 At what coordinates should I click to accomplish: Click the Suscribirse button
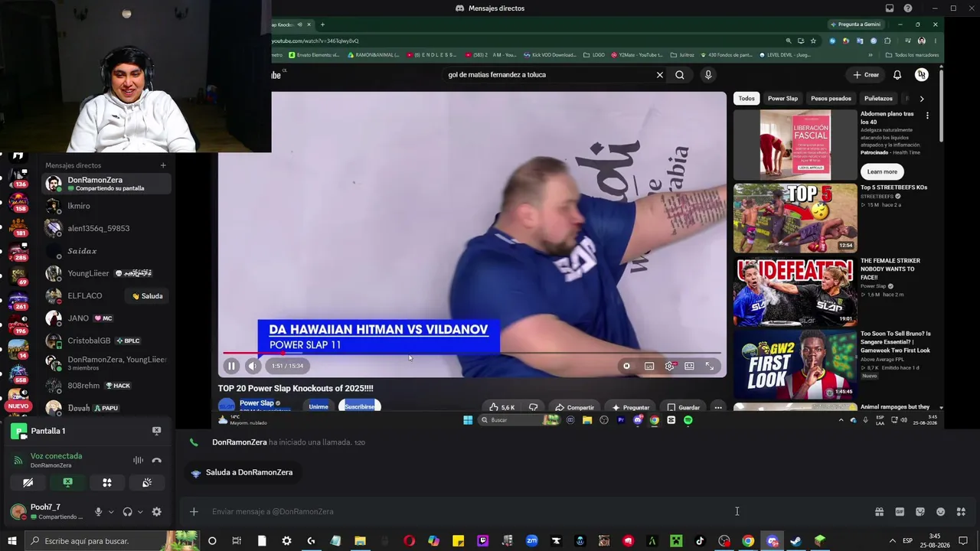pos(360,406)
